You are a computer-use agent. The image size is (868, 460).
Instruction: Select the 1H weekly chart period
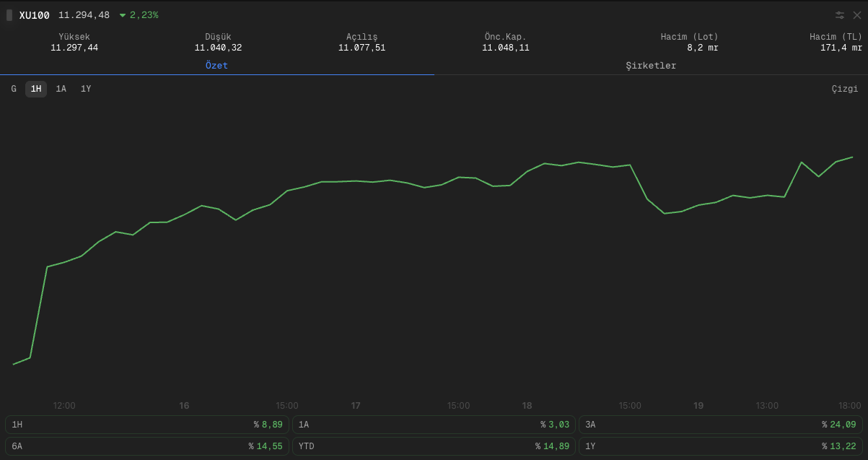[x=36, y=89]
